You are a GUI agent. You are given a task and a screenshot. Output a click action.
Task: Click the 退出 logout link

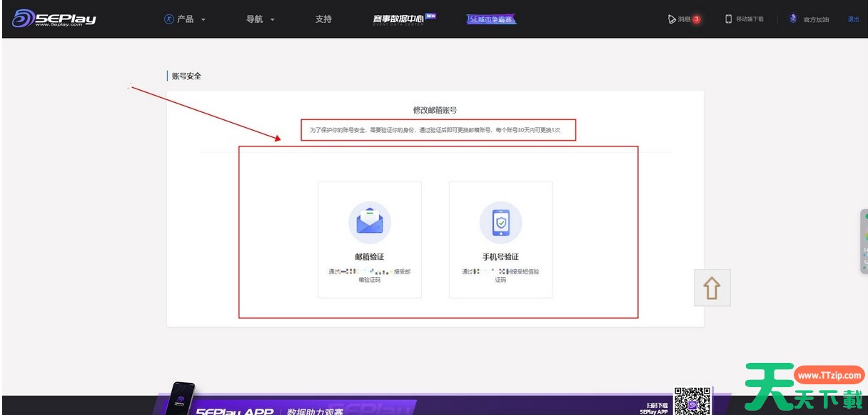[855, 19]
